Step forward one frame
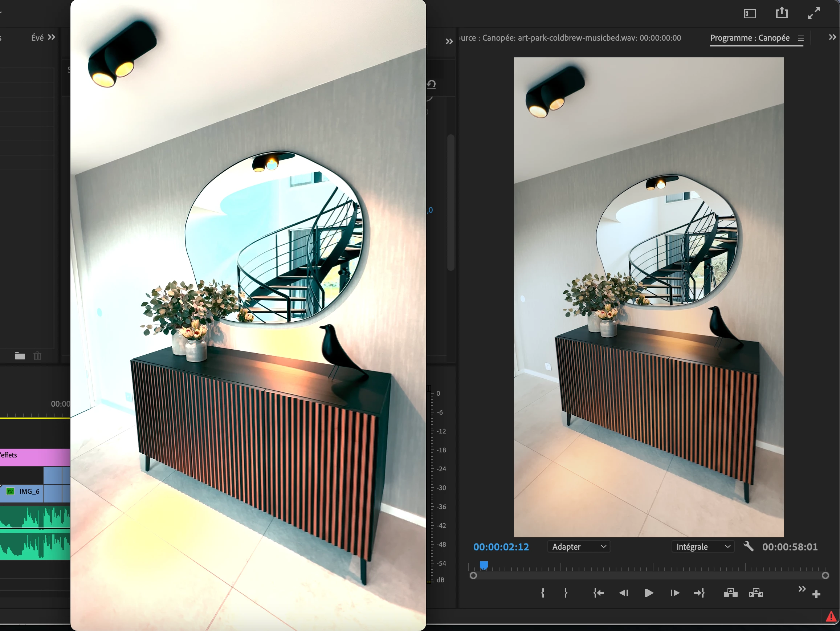This screenshot has height=631, width=840. 674,593
